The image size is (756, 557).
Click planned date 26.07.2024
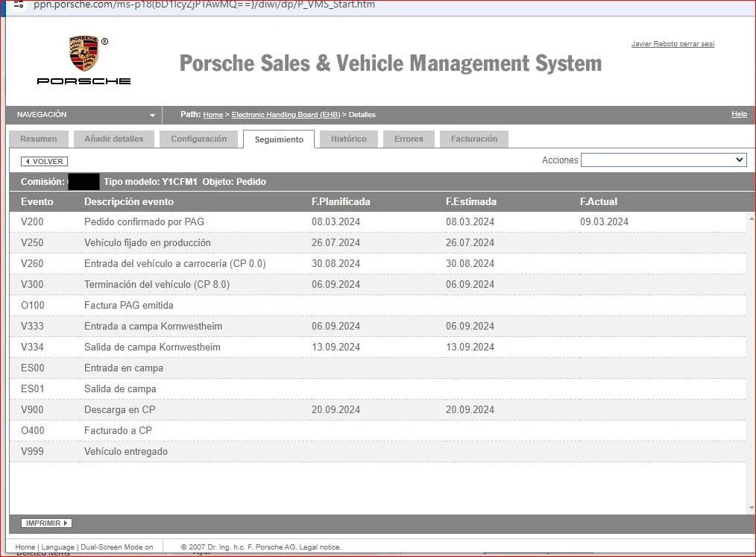[336, 242]
